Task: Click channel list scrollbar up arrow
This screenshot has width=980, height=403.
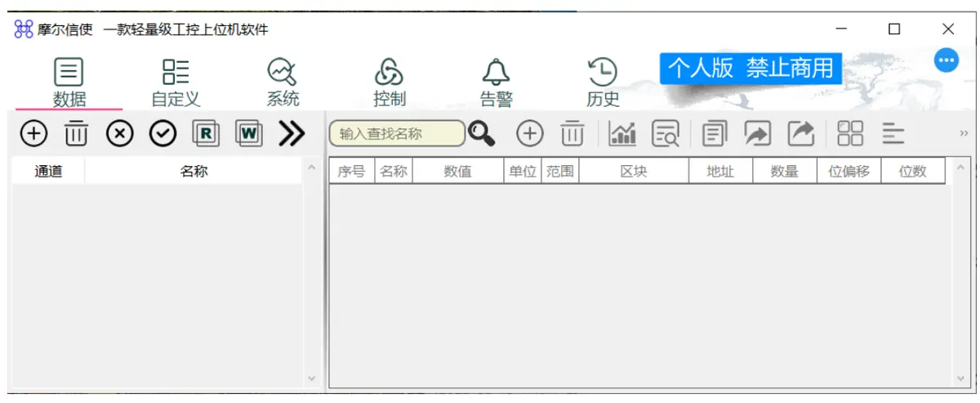Action: click(310, 168)
